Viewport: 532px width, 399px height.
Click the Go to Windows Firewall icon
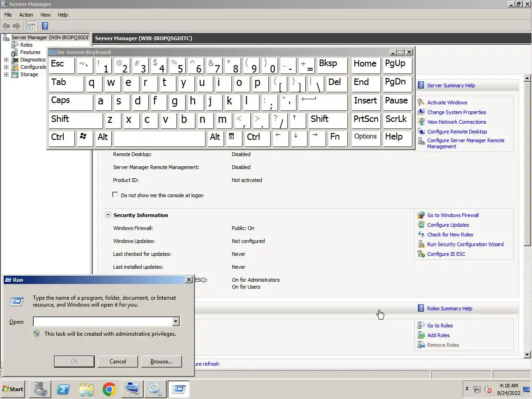421,215
